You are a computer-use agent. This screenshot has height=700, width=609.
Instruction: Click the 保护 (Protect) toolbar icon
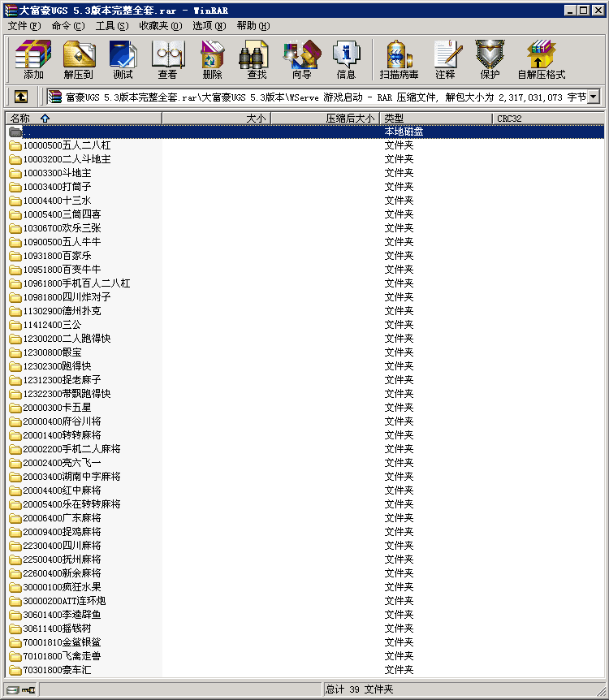point(490,59)
